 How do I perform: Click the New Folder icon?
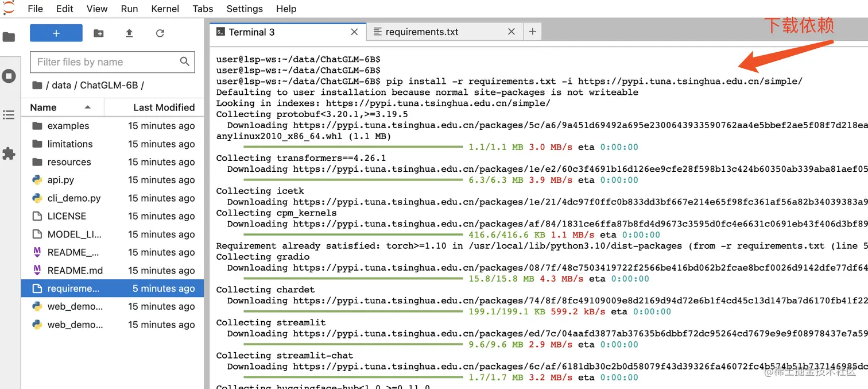click(99, 33)
